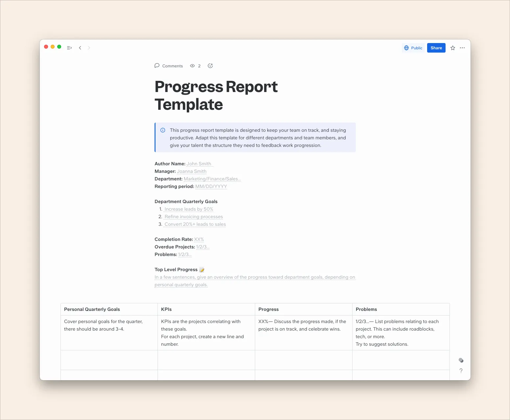Toggle the Public visibility badge
The width and height of the screenshot is (510, 420).
413,48
